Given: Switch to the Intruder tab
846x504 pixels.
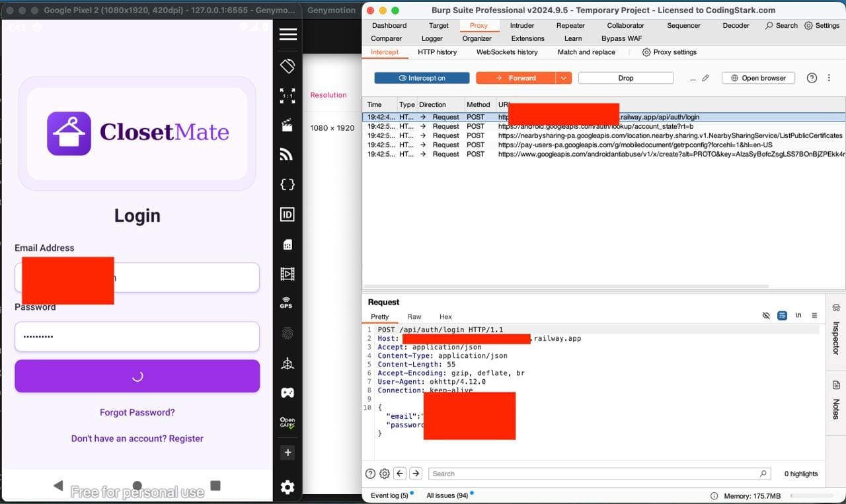Looking at the screenshot, I should [x=522, y=26].
